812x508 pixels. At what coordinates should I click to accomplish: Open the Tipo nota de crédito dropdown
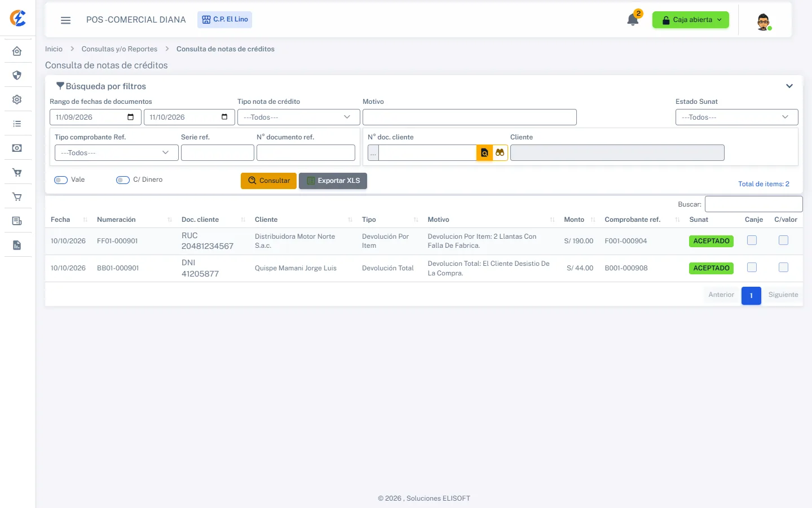coord(298,117)
